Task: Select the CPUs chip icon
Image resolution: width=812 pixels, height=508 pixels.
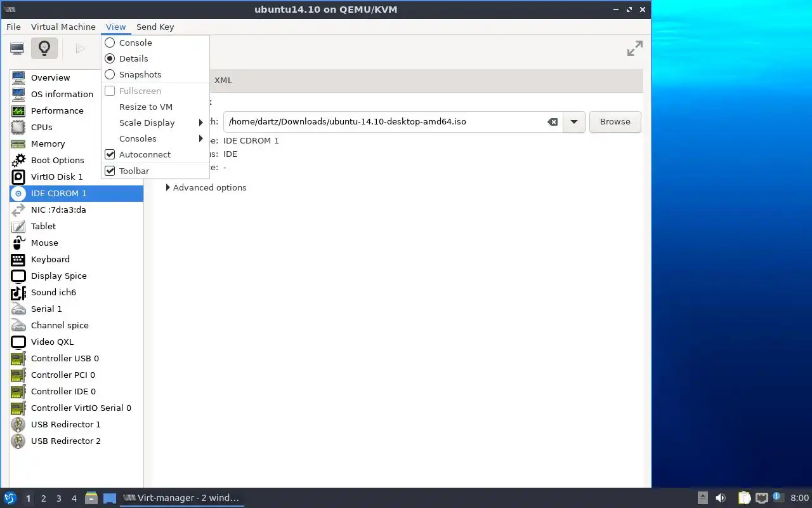Action: (18, 127)
